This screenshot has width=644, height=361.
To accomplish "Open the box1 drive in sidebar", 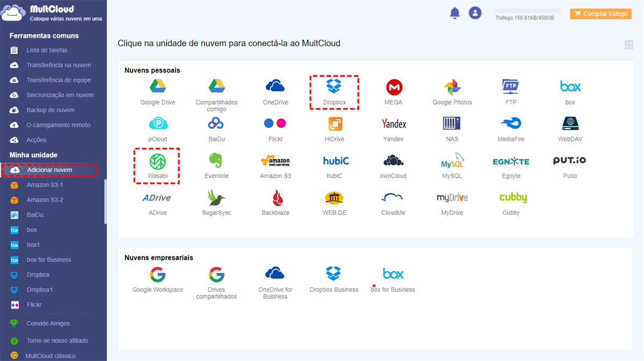I will pyautogui.click(x=33, y=245).
